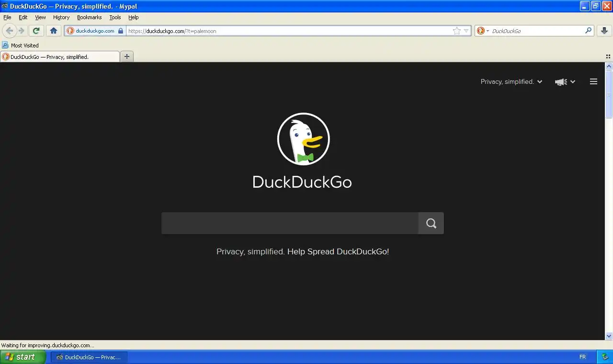Open the Bookmarks menu

(x=90, y=17)
